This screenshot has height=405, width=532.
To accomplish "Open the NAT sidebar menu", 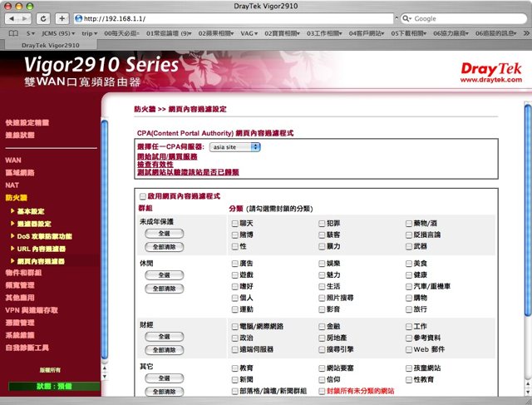I will tap(12, 185).
